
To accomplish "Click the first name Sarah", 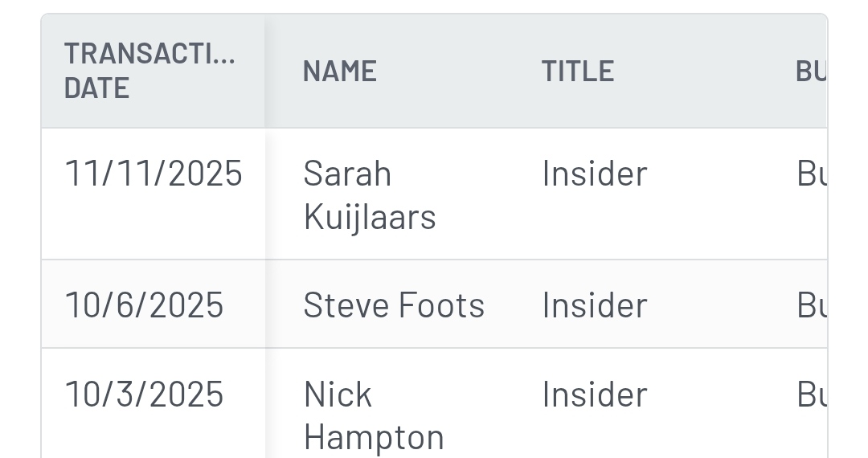I will (x=347, y=174).
